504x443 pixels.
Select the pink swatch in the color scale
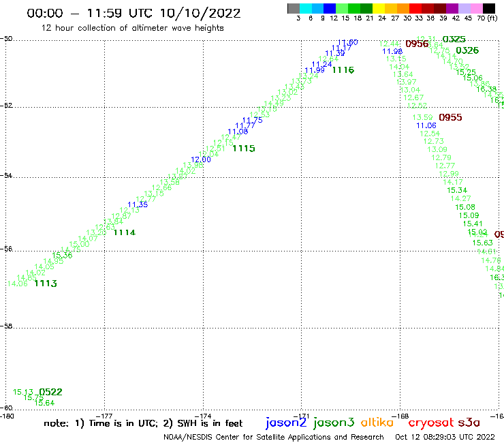point(477,8)
